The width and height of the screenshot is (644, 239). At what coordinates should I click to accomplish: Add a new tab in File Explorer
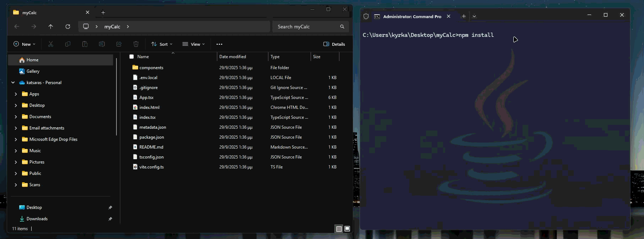tap(103, 13)
